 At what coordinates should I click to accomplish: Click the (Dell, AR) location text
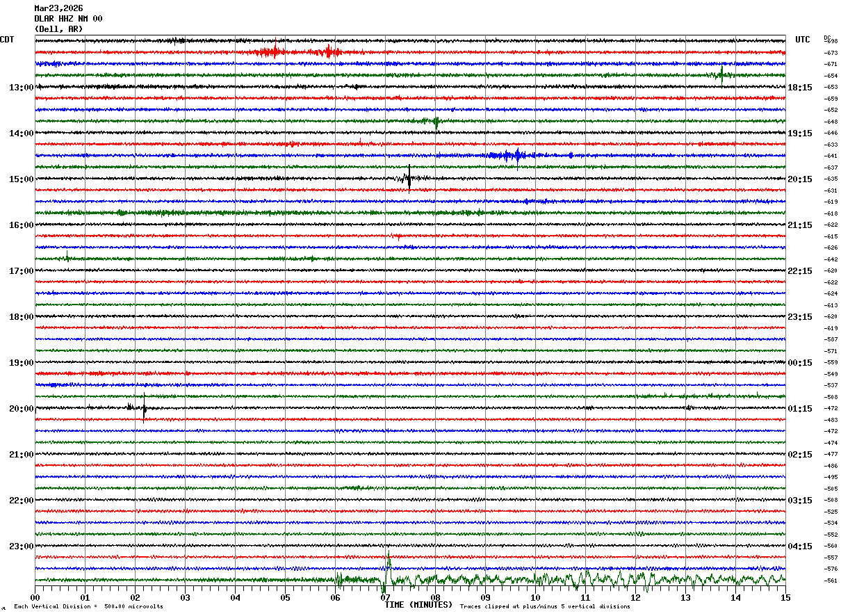point(58,29)
